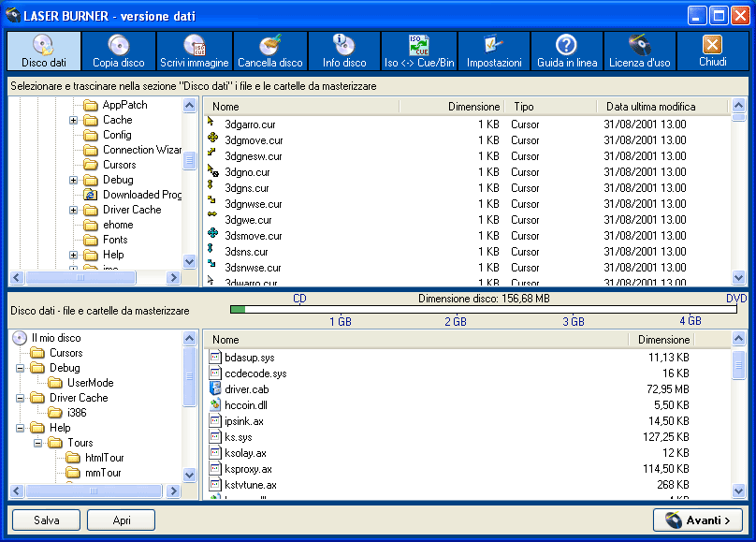Click the Apri button
Screen dimensions: 756x542
(x=121, y=520)
